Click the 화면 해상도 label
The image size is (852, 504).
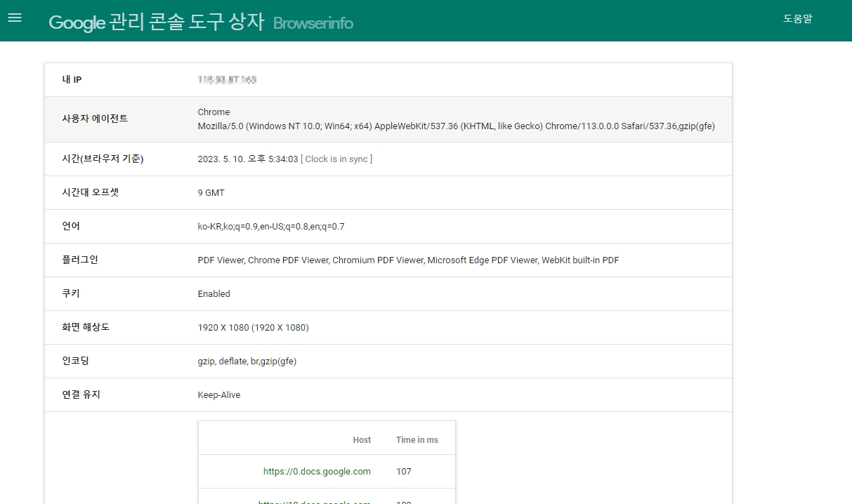tap(86, 327)
